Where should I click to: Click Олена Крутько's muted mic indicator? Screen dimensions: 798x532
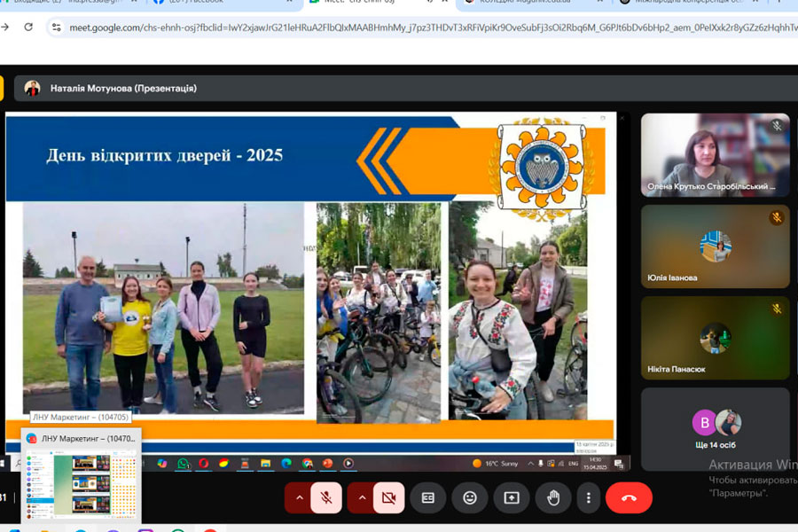pyautogui.click(x=777, y=126)
